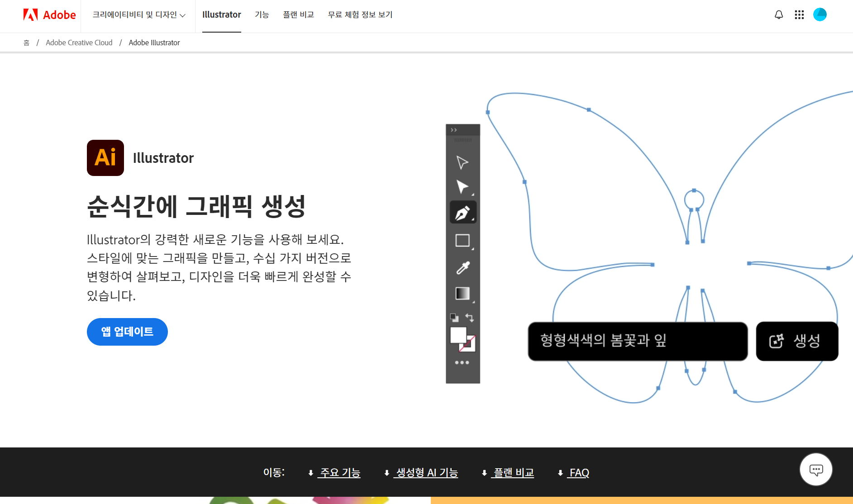
Task: Open the chat support bubble
Action: 816,470
